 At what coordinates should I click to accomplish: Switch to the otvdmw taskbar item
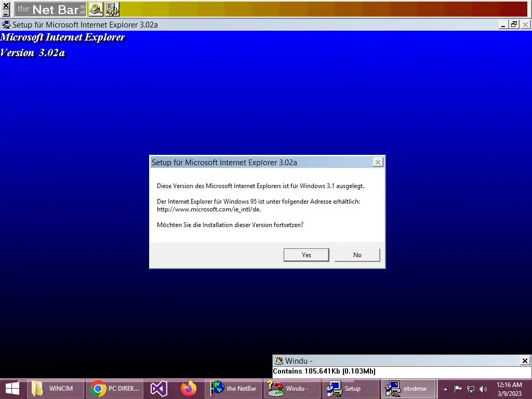click(x=409, y=389)
